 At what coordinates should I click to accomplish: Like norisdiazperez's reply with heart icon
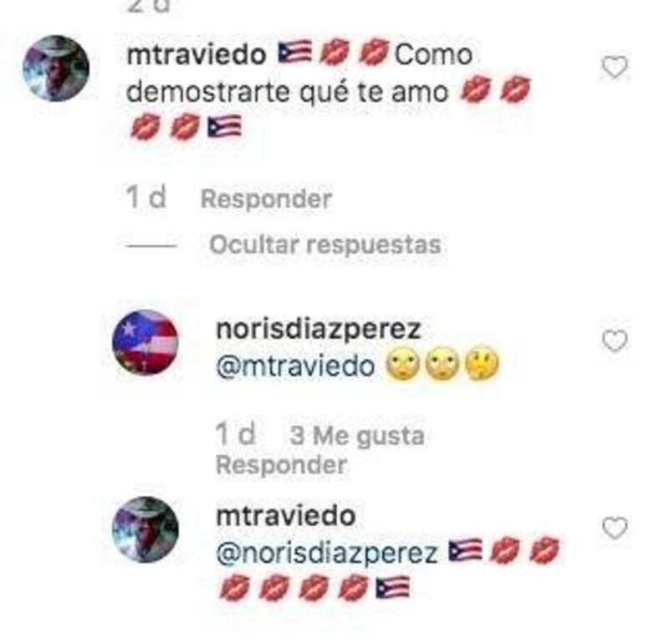click(x=615, y=340)
